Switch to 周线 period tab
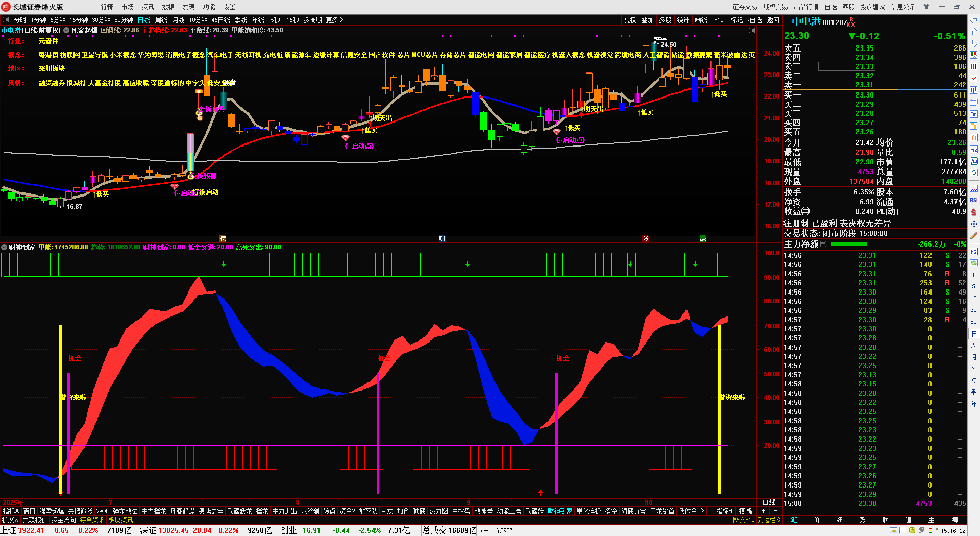Image resolution: width=980 pixels, height=536 pixels. tap(161, 20)
